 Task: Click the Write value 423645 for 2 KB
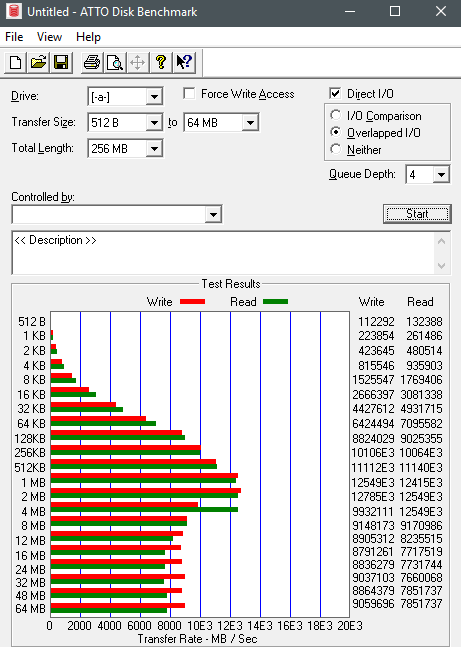(x=376, y=351)
